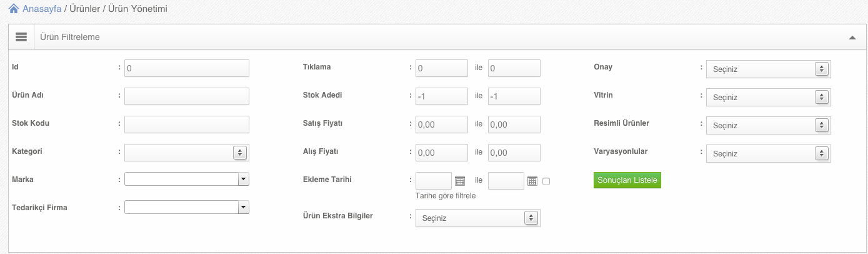Expand the Marka combo box
868x254 pixels.
pos(187,180)
